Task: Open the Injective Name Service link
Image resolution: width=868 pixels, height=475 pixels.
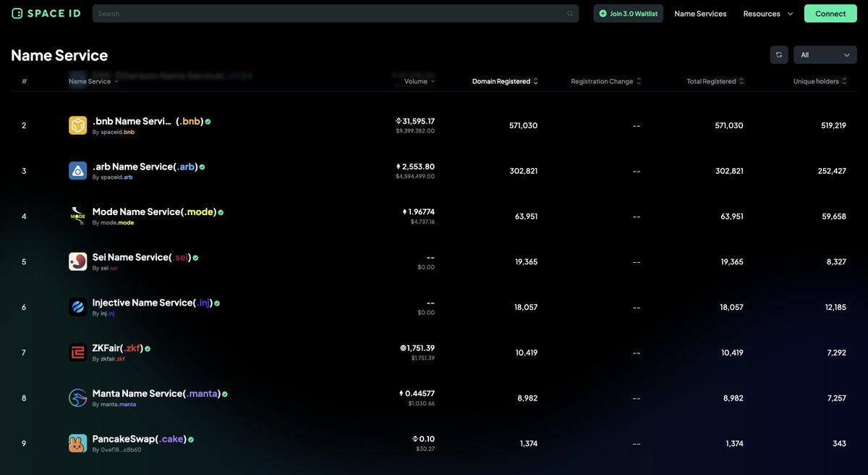Action: pyautogui.click(x=152, y=303)
